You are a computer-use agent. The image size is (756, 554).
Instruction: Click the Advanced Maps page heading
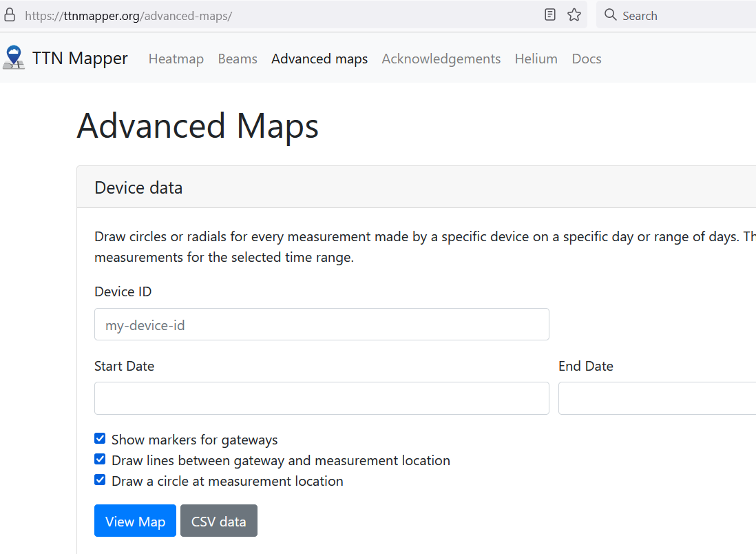point(198,126)
